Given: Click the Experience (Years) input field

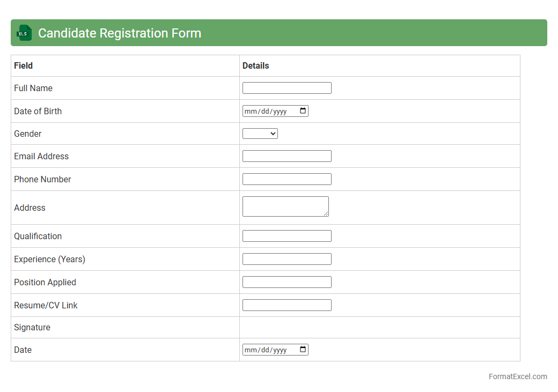Looking at the screenshot, I should coord(287,259).
